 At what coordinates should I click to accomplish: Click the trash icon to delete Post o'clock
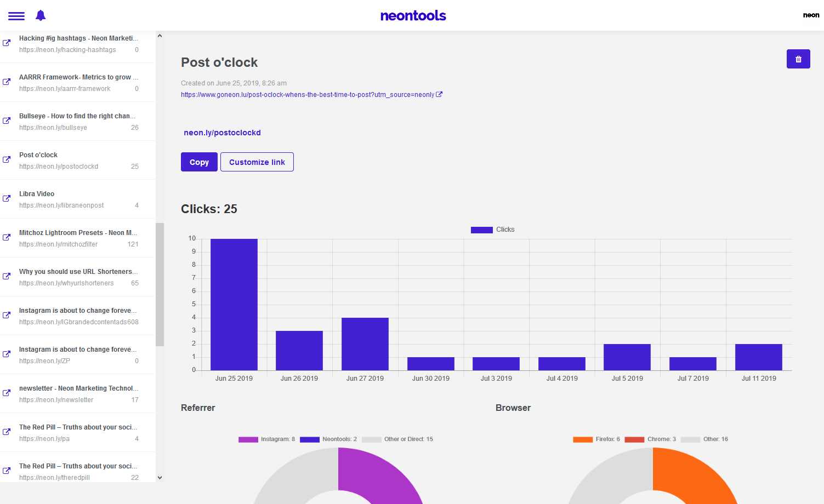click(798, 59)
